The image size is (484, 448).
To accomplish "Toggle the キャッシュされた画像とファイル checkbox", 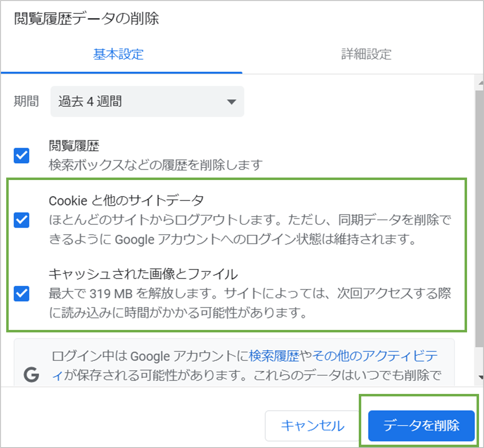I will (21, 294).
